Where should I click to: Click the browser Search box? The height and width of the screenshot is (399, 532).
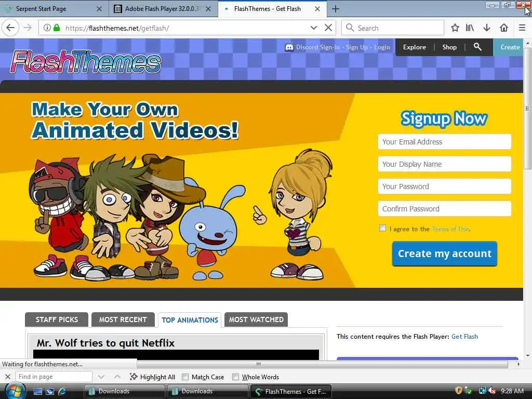pyautogui.click(x=393, y=28)
